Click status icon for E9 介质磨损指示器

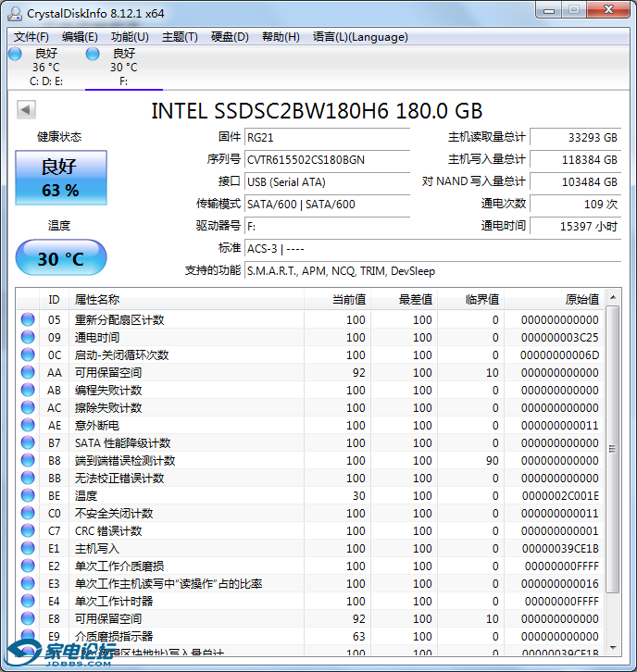point(28,636)
